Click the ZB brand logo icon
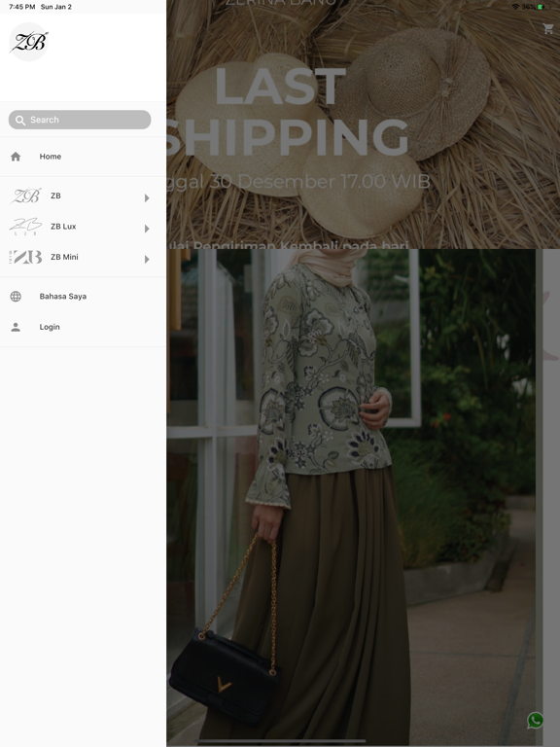Screen dimensions: 560x747 tap(25, 196)
